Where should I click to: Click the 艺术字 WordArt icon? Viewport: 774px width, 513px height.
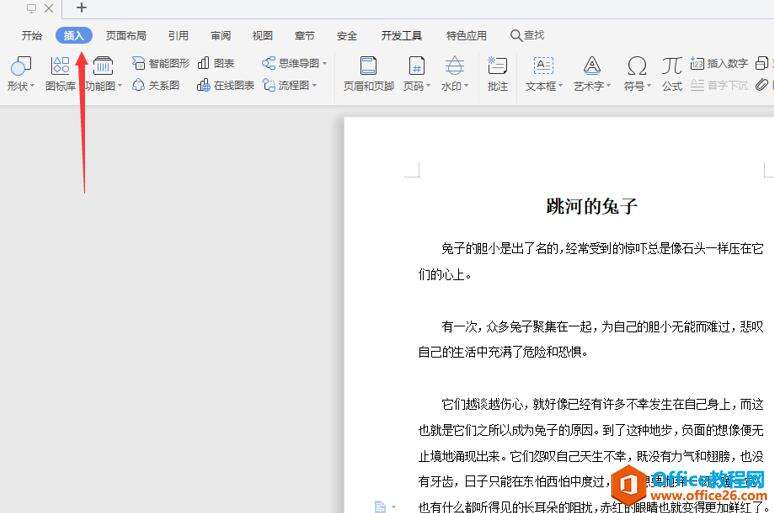(x=591, y=66)
